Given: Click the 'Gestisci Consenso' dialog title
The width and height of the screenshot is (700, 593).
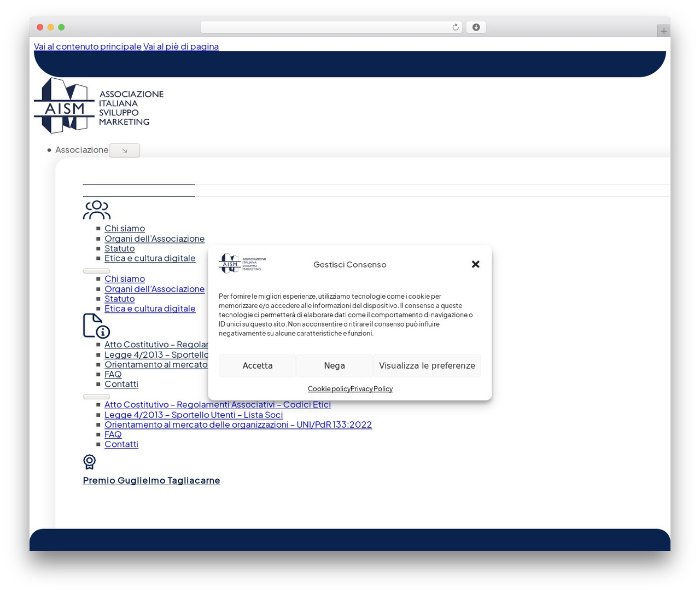Looking at the screenshot, I should point(350,265).
